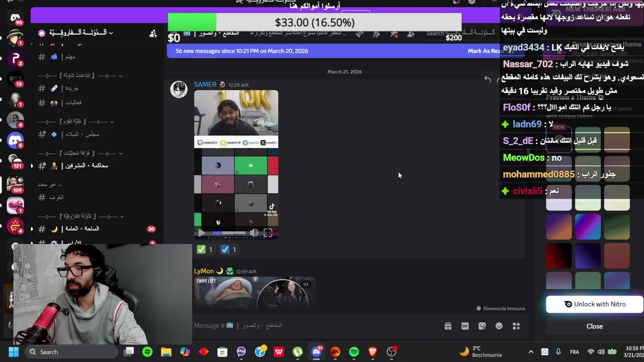
Task: Close the theme picker panel
Action: [594, 326]
